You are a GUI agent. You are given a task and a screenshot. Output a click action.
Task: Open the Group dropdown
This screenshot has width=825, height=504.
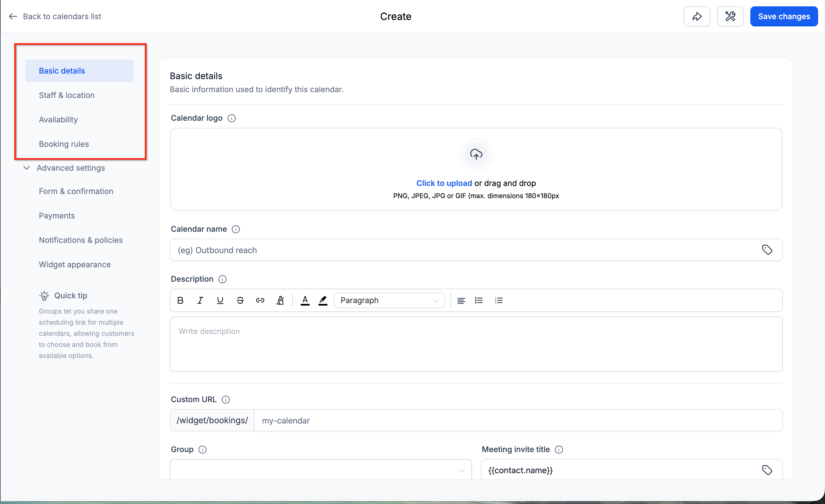point(320,470)
